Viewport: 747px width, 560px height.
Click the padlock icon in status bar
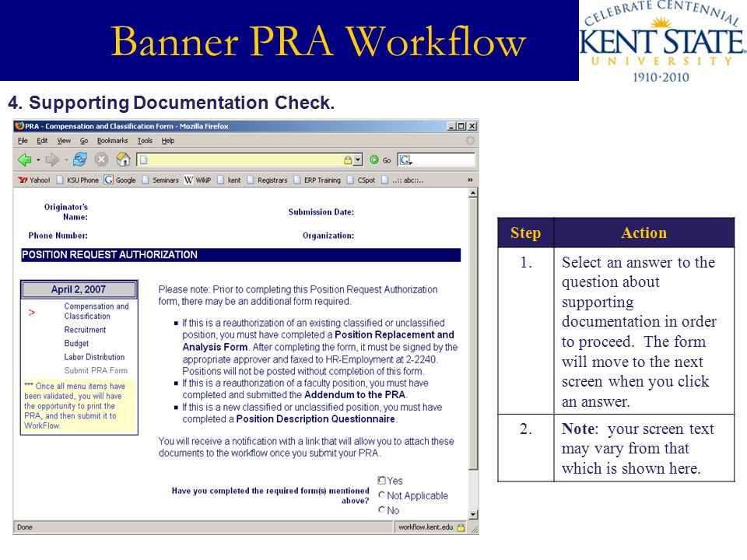(x=461, y=527)
